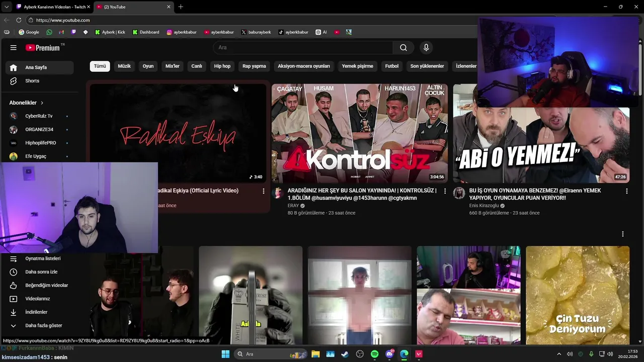
Task: Click the ERAY channel avatar
Action: [x=278, y=194]
